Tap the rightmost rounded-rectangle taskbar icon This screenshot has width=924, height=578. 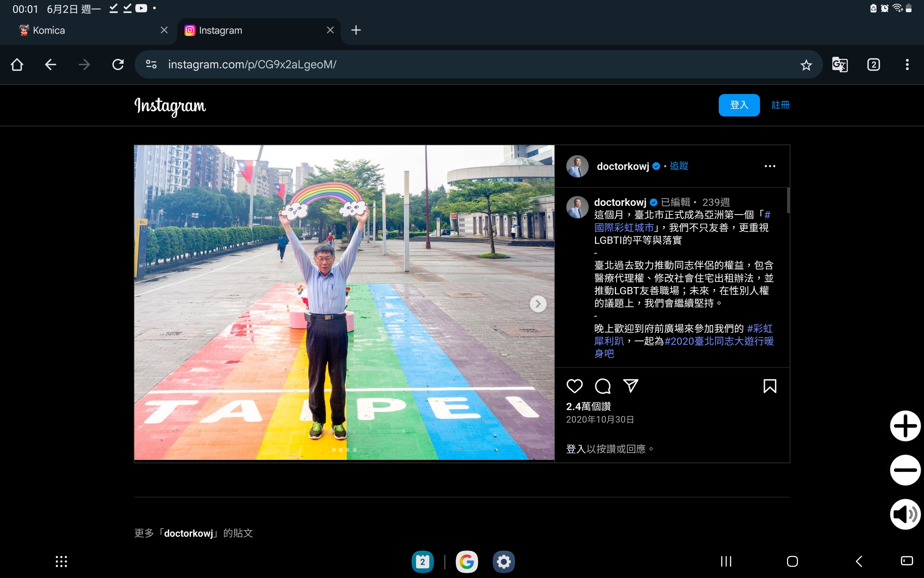click(907, 561)
